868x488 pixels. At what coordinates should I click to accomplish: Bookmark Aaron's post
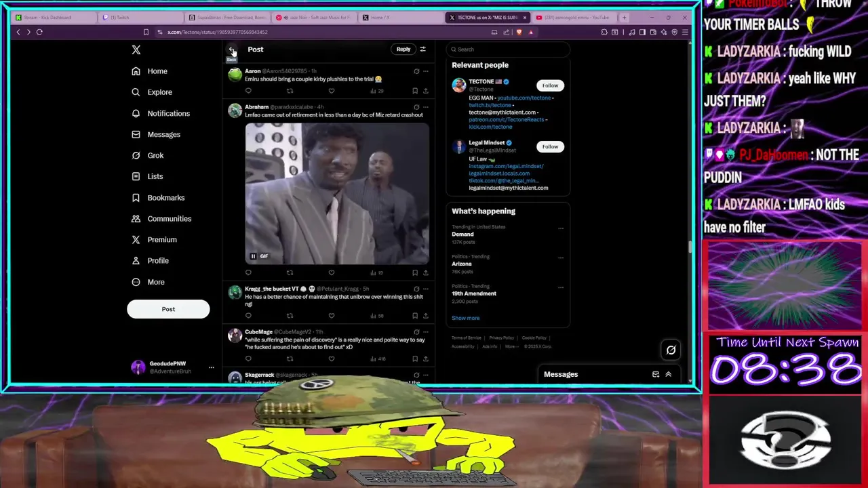pyautogui.click(x=415, y=91)
